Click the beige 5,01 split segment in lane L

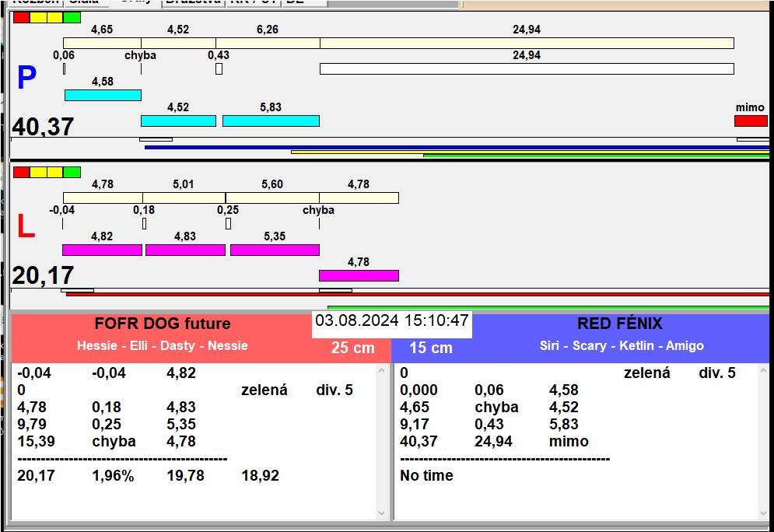(184, 198)
